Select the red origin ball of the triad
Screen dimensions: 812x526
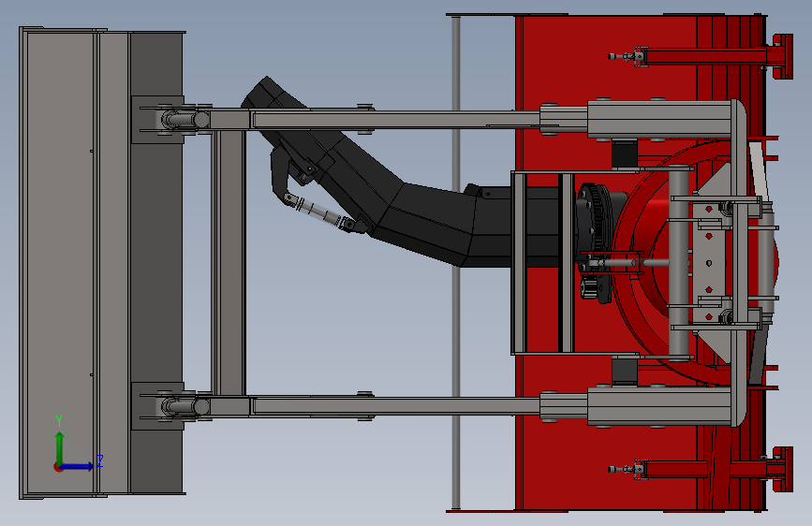tap(58, 467)
